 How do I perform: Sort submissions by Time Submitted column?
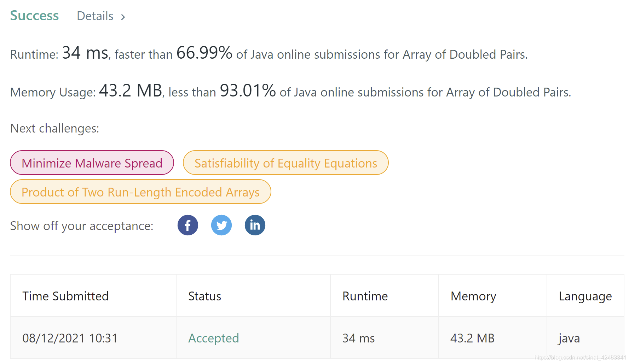pyautogui.click(x=65, y=296)
